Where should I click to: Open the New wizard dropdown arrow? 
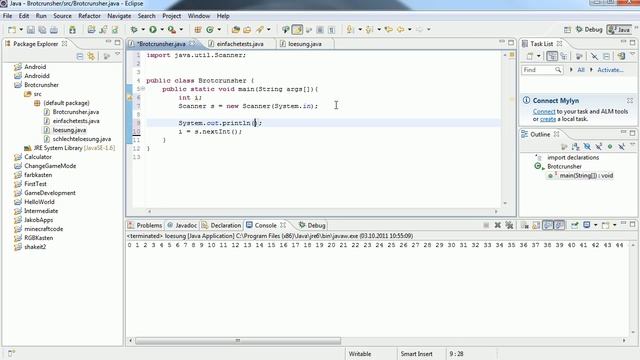(21, 30)
